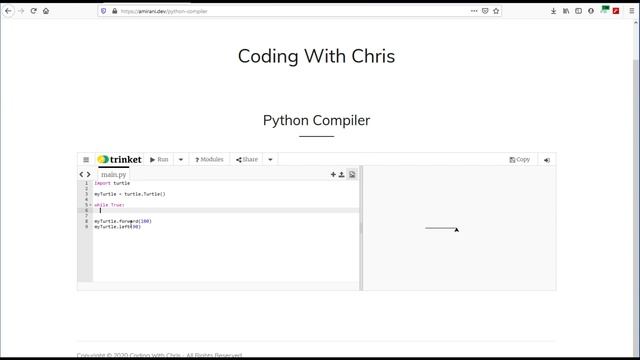Open the downloads panel
640x360 pixels.
point(553,11)
